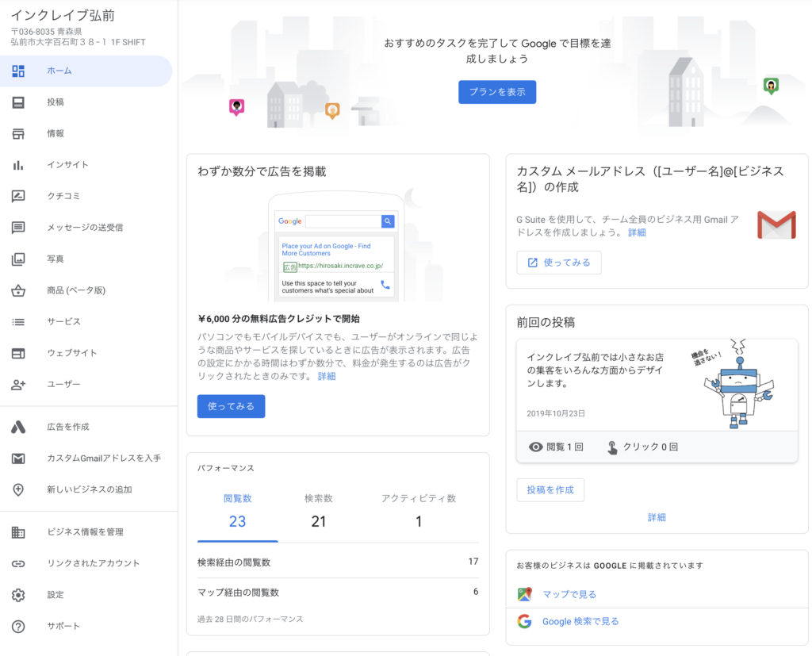The width and height of the screenshot is (812, 656).
Task: Click the Google G logo beside 検索で見る
Action: (525, 621)
